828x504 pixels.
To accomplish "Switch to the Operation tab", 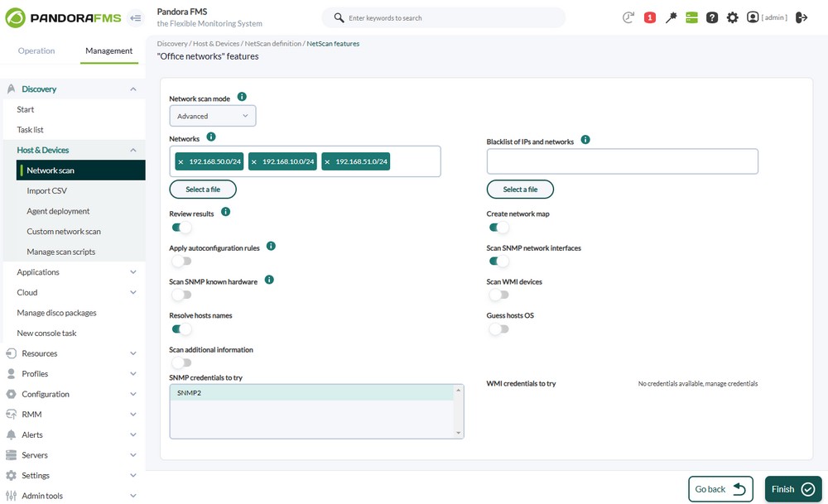I will 36,50.
